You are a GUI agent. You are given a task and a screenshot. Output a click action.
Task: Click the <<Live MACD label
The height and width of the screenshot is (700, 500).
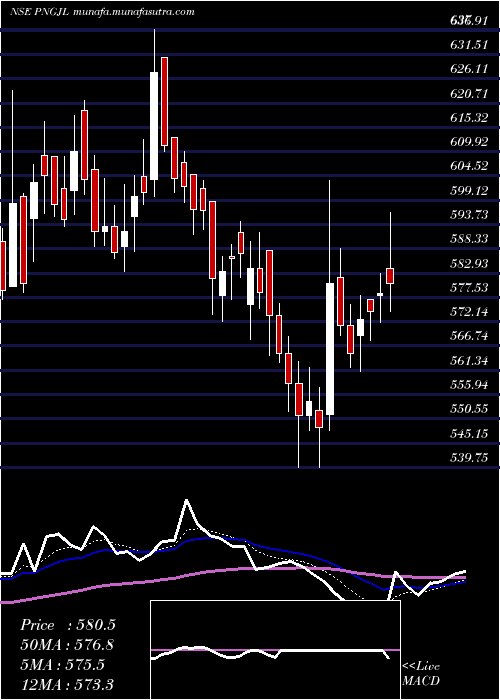(421, 674)
